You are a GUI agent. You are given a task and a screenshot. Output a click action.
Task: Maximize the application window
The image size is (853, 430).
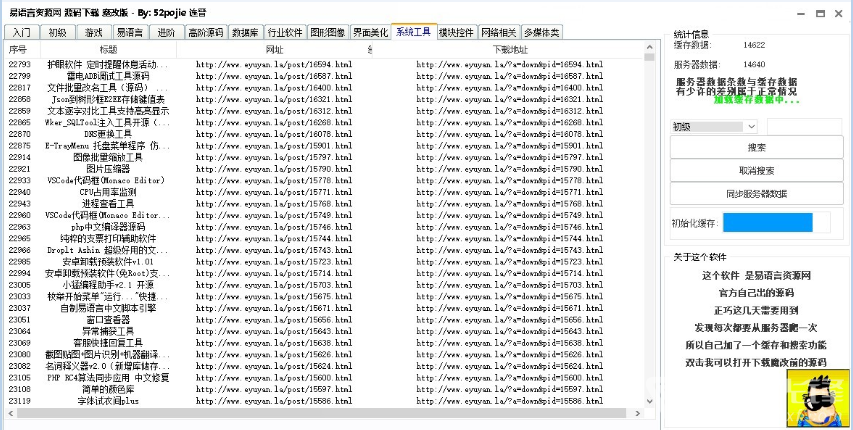coord(820,14)
